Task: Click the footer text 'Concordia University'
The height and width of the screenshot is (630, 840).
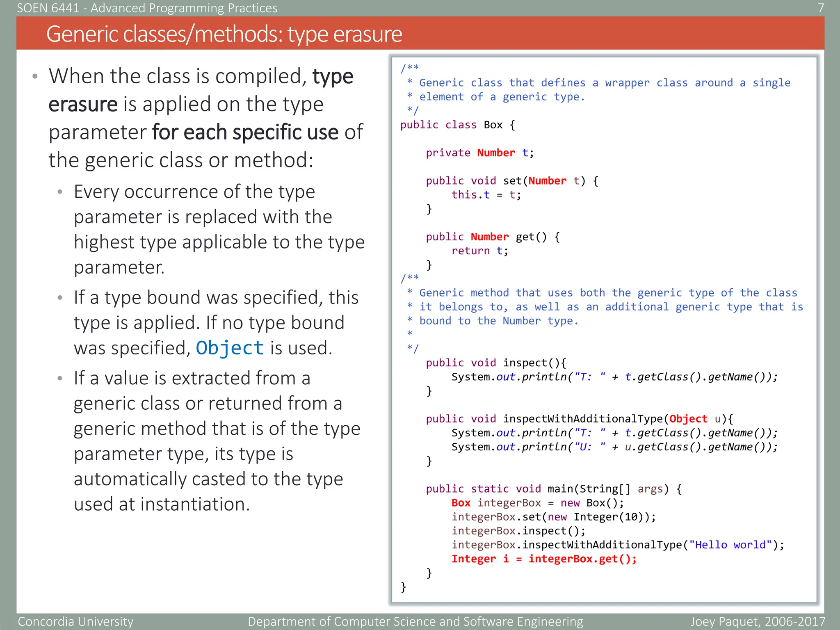Action: click(75, 621)
